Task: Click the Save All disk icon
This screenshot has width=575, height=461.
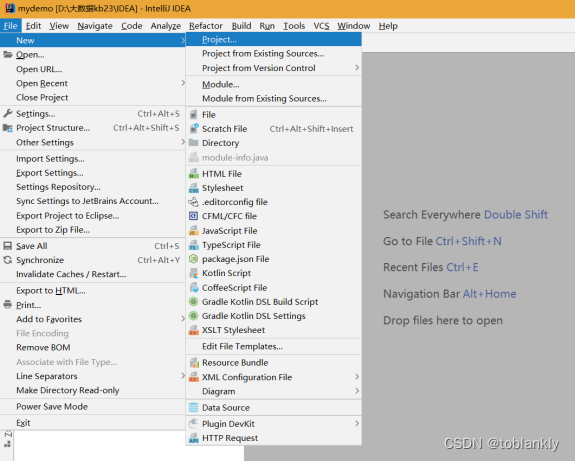Action: (8, 246)
